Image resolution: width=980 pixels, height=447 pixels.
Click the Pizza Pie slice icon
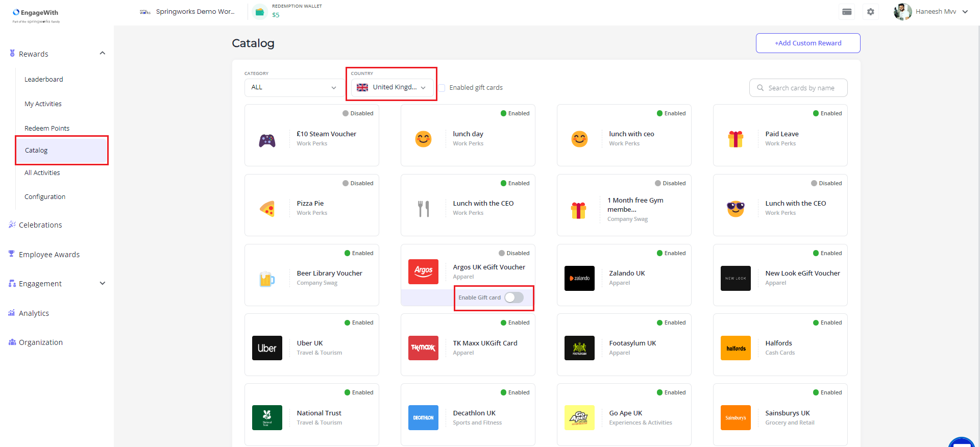click(267, 208)
